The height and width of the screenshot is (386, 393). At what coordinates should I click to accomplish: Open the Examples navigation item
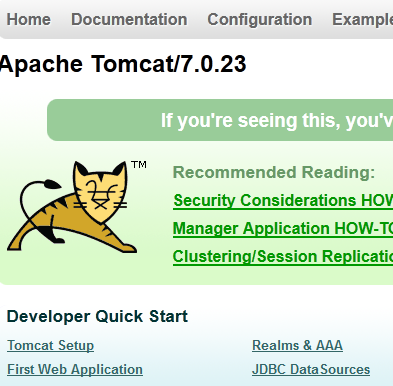tap(362, 19)
